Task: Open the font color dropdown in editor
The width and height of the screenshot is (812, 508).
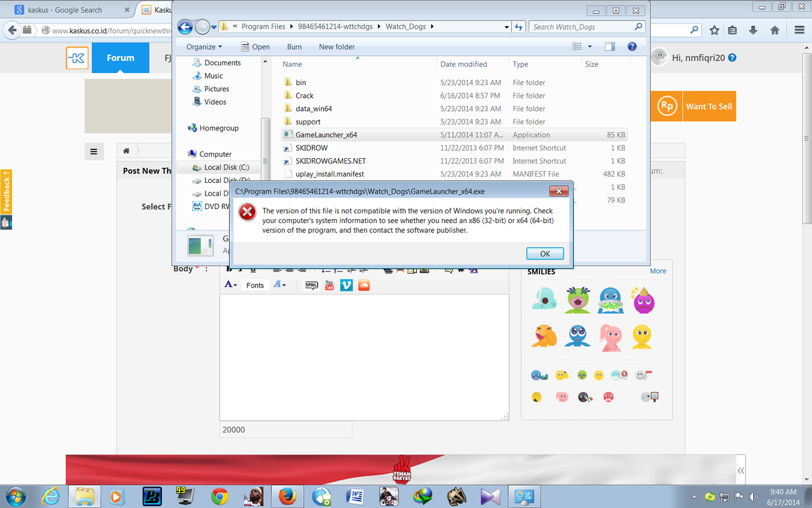Action: (x=231, y=285)
